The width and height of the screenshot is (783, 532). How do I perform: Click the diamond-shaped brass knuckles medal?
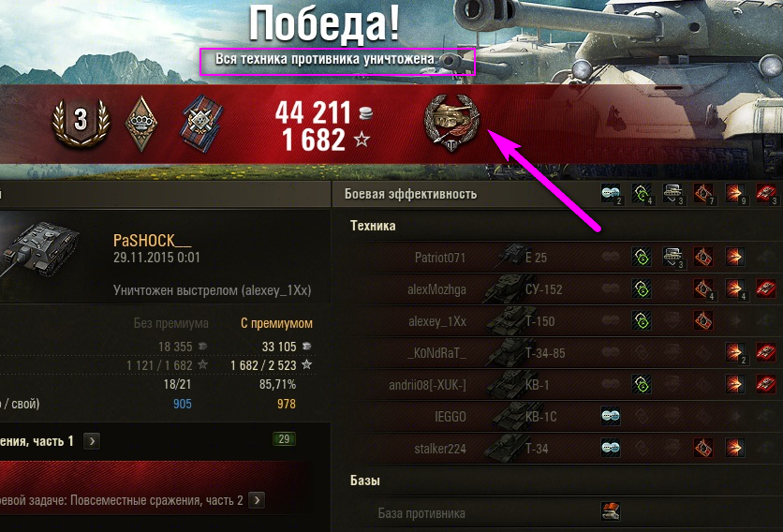point(141,124)
